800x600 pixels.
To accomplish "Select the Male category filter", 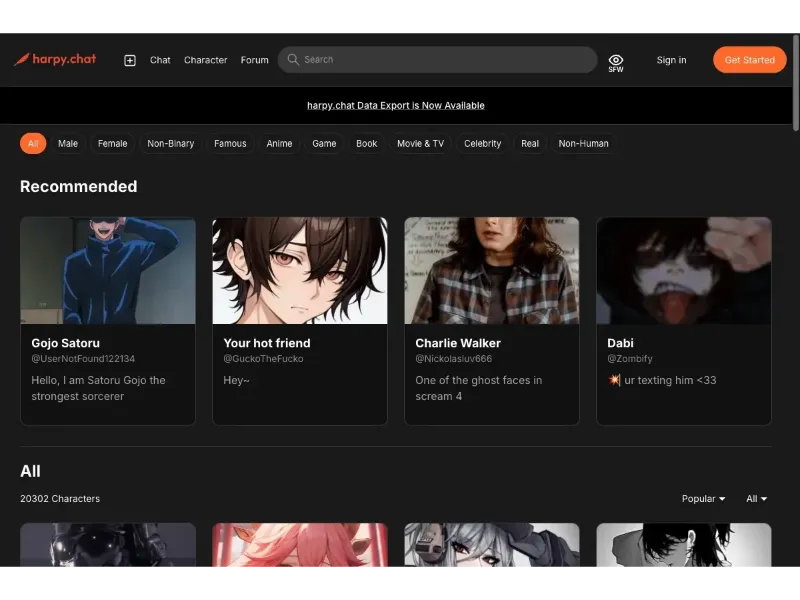I will point(67,143).
